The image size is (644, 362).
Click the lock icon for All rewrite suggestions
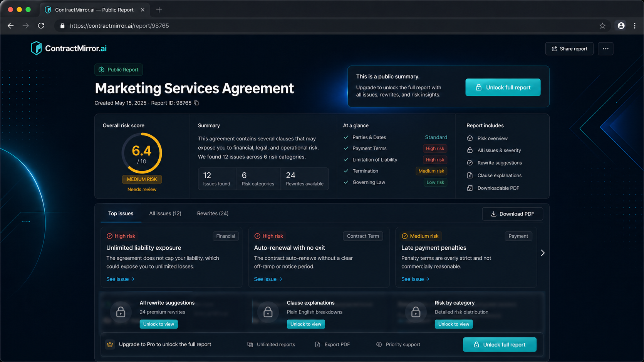pyautogui.click(x=121, y=312)
